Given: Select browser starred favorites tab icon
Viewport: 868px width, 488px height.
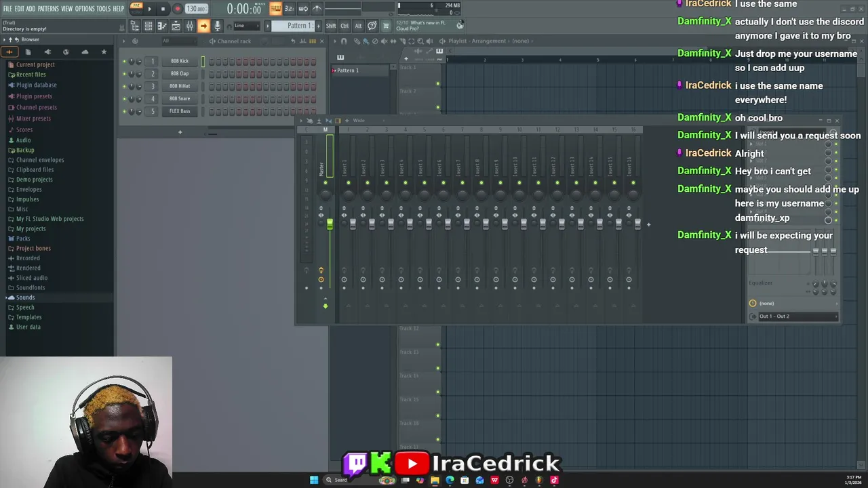Looking at the screenshot, I should pos(104,52).
